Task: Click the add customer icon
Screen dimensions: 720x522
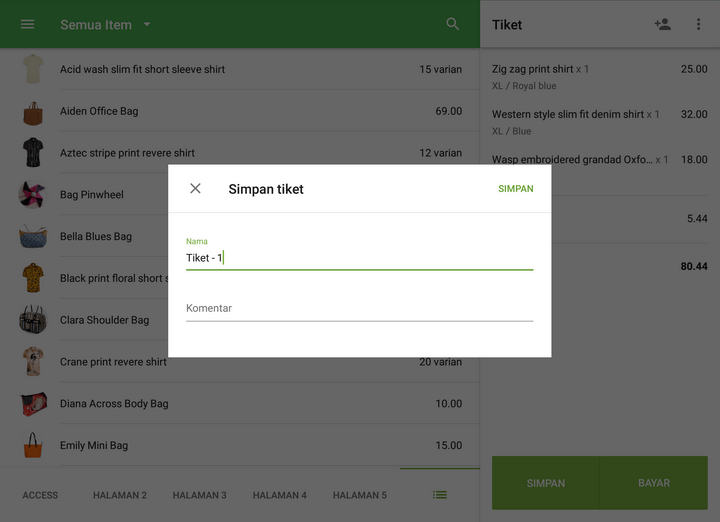Action: [662, 24]
